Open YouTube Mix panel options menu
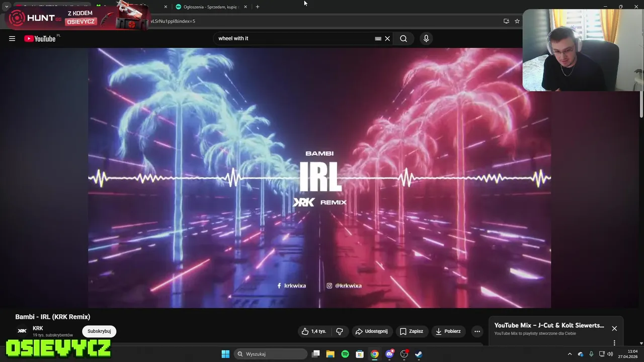 614,343
